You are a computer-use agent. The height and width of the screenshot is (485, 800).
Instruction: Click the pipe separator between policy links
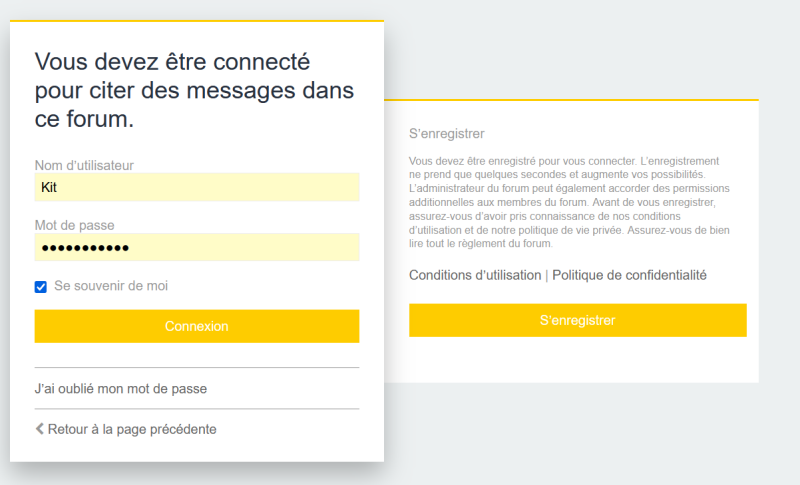546,275
